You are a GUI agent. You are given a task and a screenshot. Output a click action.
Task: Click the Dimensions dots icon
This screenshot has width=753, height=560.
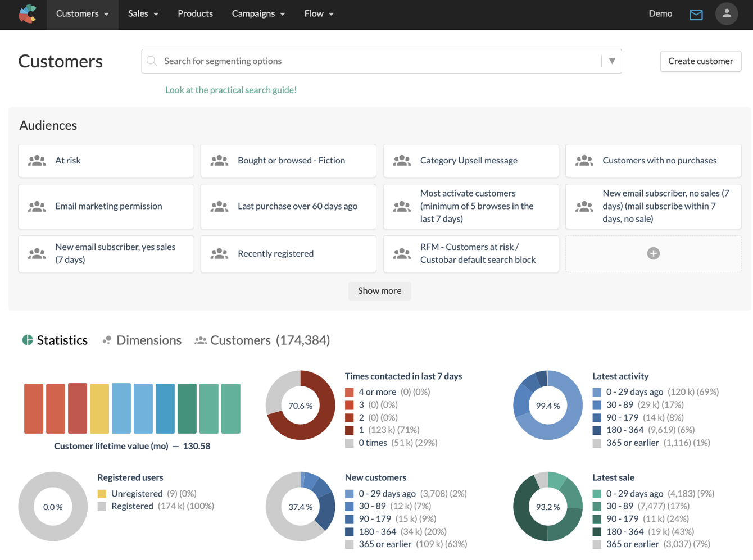[x=107, y=340]
